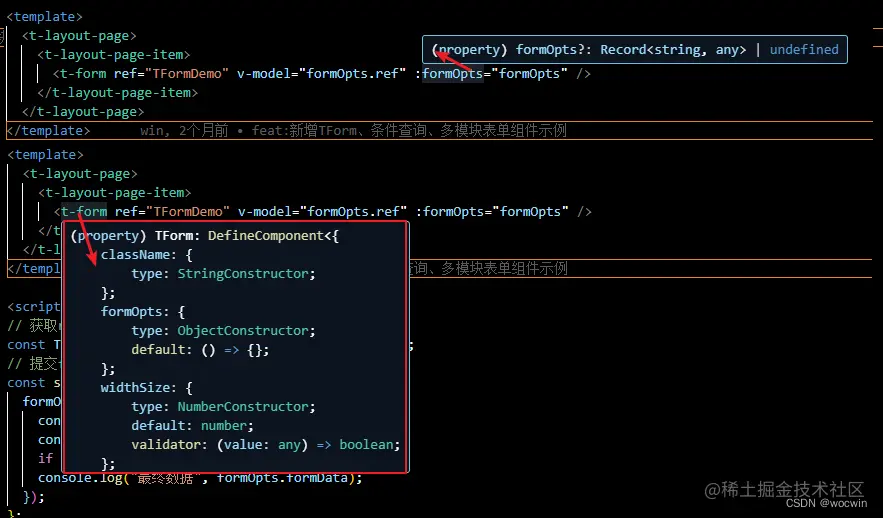Click 'undefined' in the formOpts hover tooltip
883x518 pixels.
pyautogui.click(x=804, y=50)
